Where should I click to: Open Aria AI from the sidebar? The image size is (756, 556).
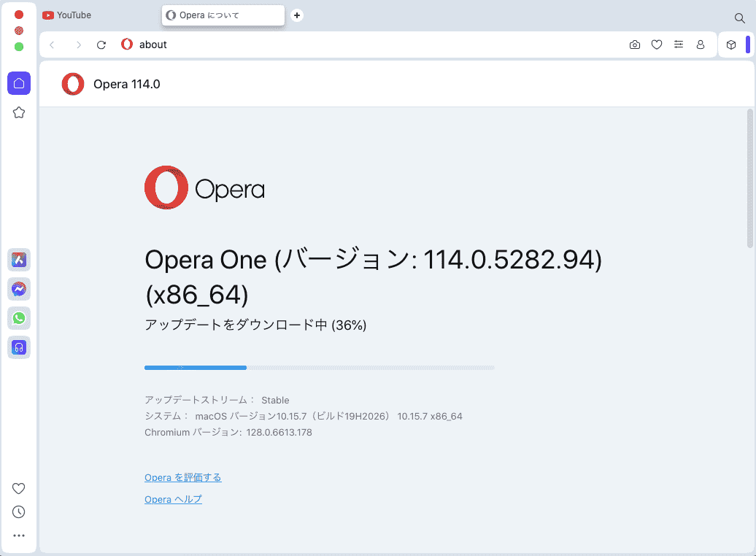[18, 260]
